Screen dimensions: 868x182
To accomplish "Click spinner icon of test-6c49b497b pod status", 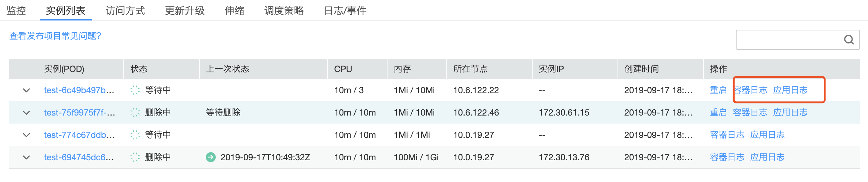I will [135, 90].
